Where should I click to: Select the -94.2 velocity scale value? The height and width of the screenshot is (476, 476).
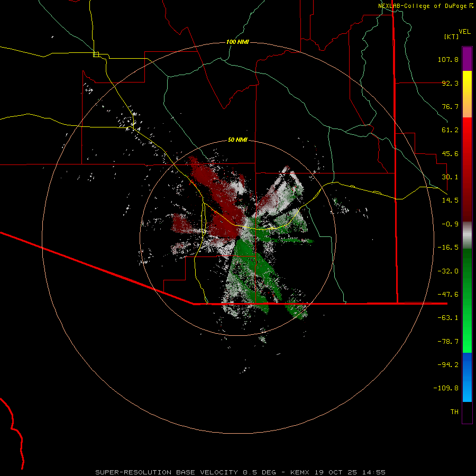[x=448, y=364]
